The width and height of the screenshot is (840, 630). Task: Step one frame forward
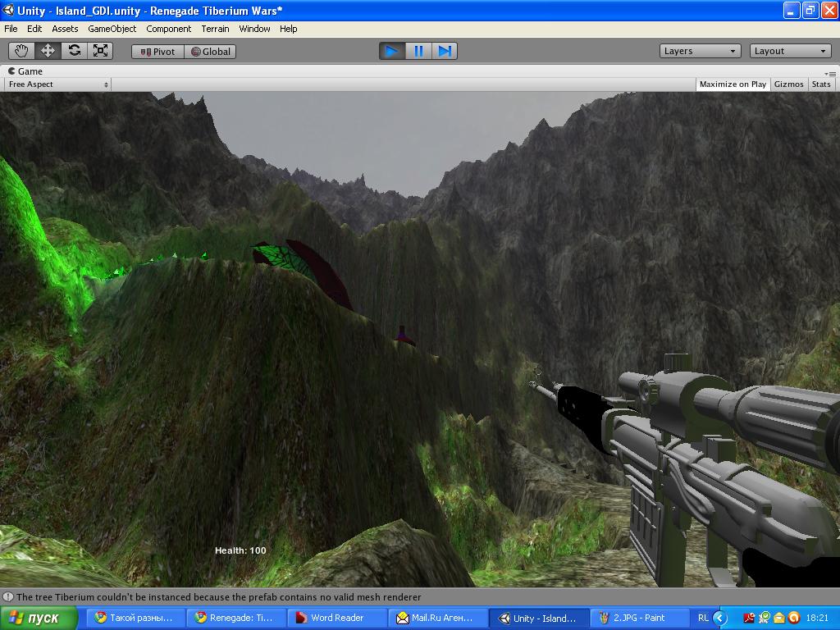(x=444, y=51)
